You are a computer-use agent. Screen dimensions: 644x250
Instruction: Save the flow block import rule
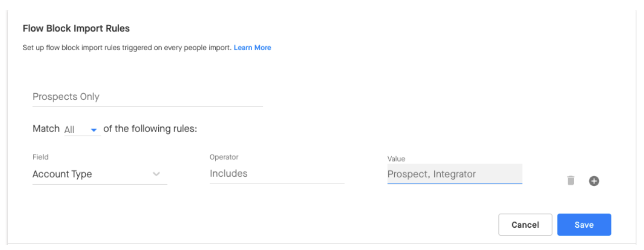tap(584, 225)
